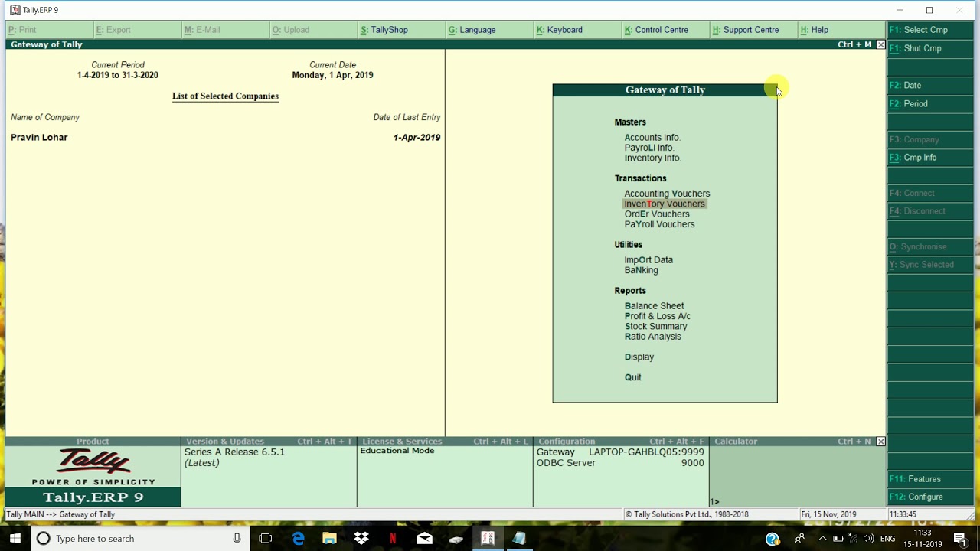Open Import Data under Utilities
This screenshot has height=551, width=980.
point(648,260)
